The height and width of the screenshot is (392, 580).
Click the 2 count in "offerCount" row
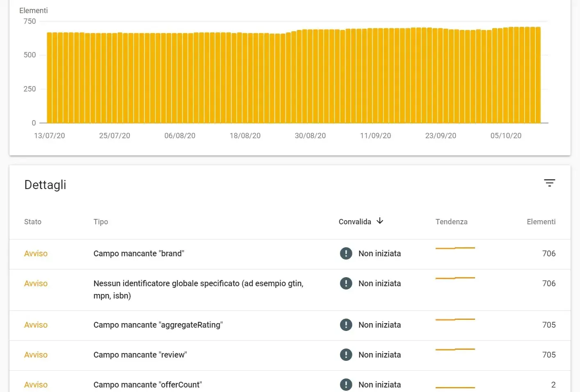[x=553, y=385]
